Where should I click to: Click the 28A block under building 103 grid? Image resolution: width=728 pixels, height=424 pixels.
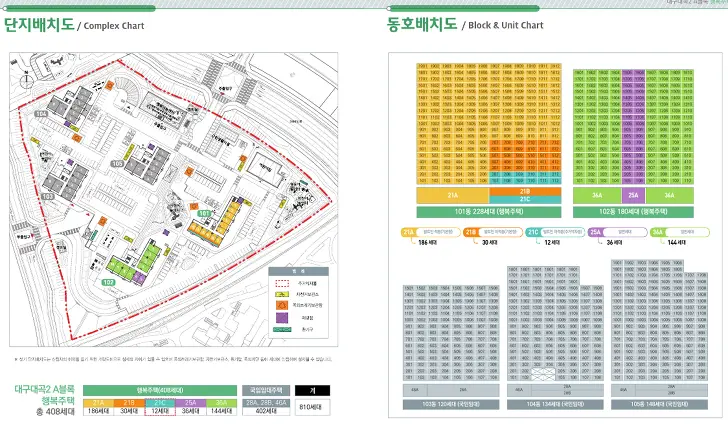click(463, 390)
